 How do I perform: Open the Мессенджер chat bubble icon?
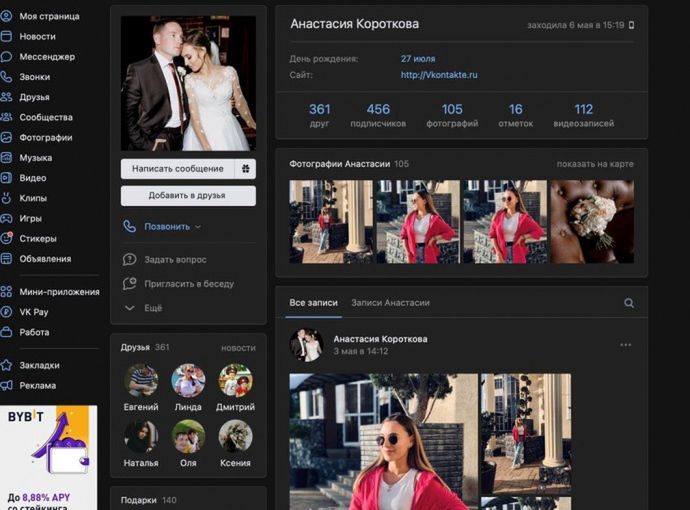coord(6,57)
